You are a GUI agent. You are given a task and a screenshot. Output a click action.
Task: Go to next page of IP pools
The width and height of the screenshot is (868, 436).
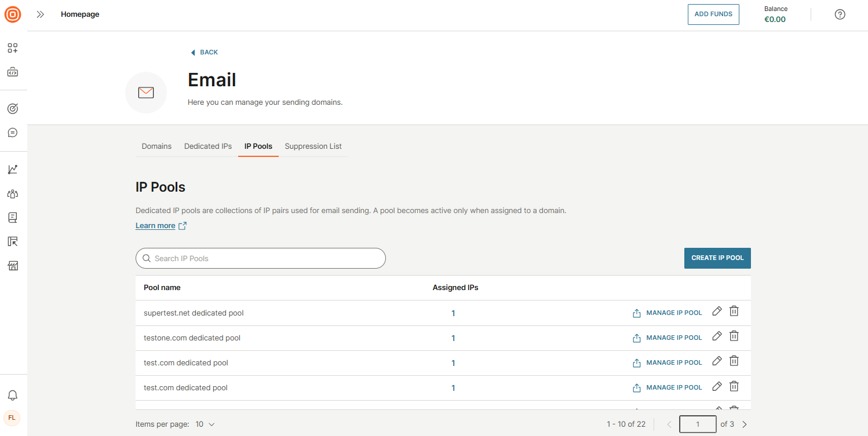(745, 424)
